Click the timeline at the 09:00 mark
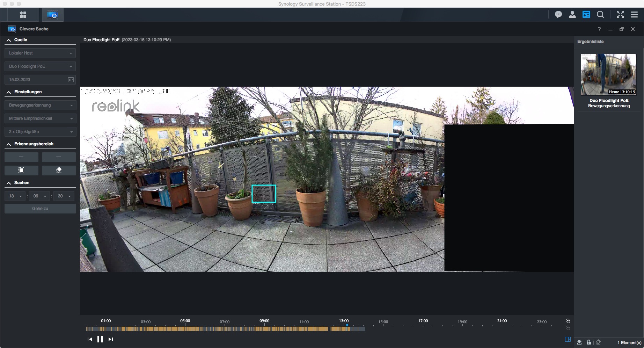Screen dimensions: 644x348 (x=264, y=328)
